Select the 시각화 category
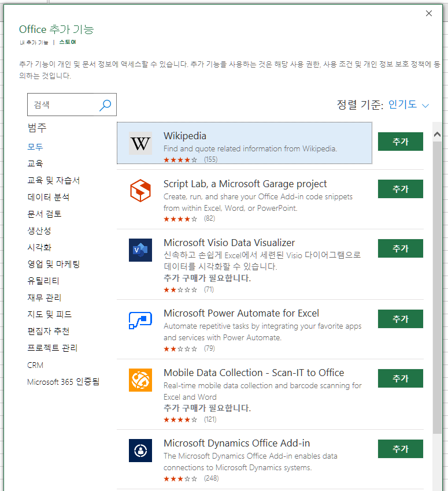This screenshot has width=448, height=491. pyautogui.click(x=39, y=247)
